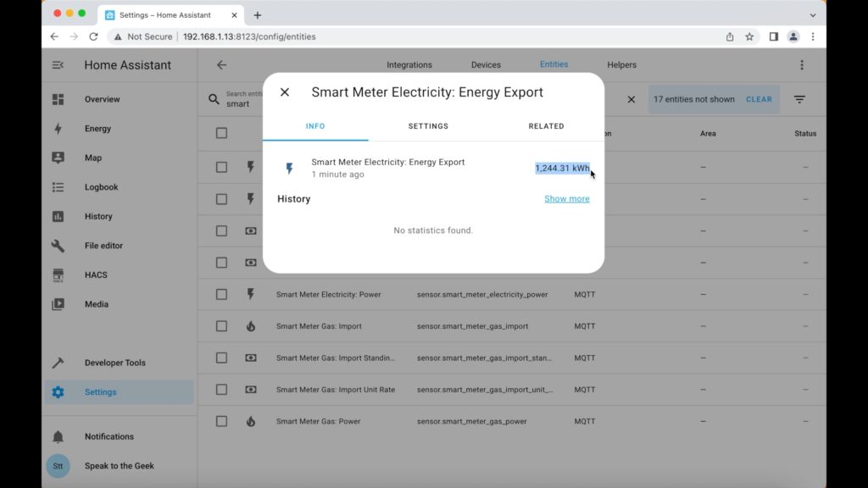Click sensor.smart_meter_gas_power entity ID
Image resolution: width=868 pixels, height=488 pixels.
tap(471, 422)
